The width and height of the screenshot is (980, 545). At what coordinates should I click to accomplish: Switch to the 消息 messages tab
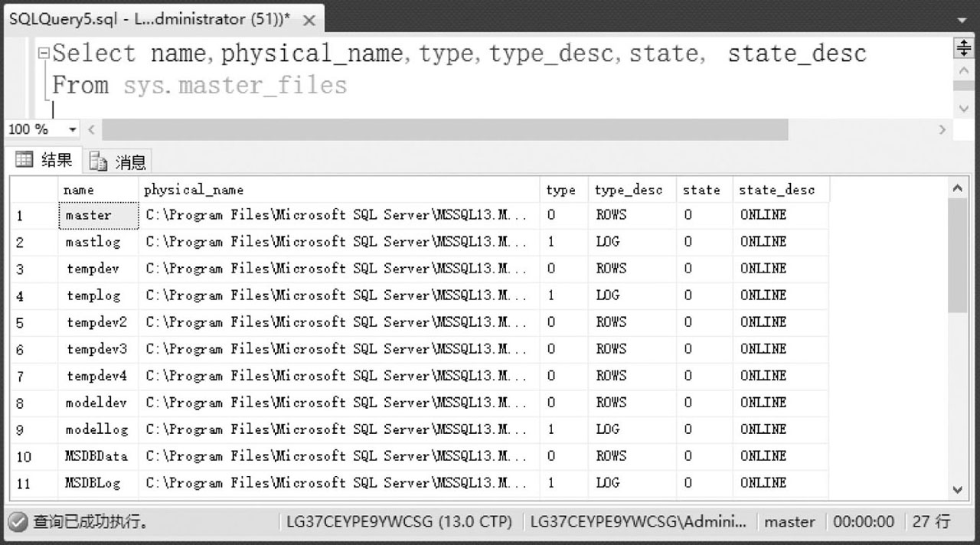(118, 162)
